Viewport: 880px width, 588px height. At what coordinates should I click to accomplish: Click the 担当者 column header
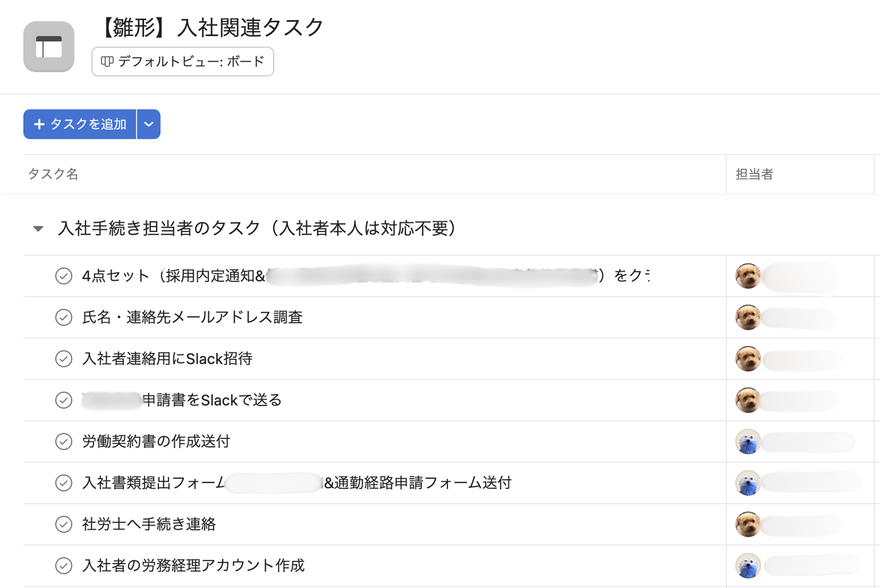click(754, 174)
